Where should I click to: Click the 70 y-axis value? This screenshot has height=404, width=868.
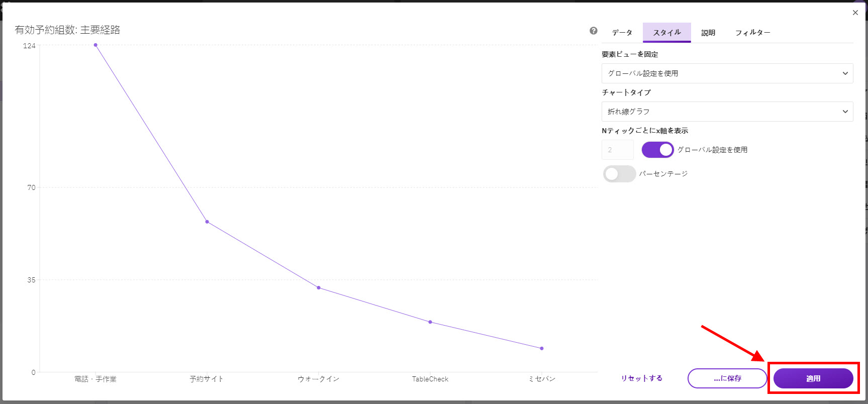(32, 187)
